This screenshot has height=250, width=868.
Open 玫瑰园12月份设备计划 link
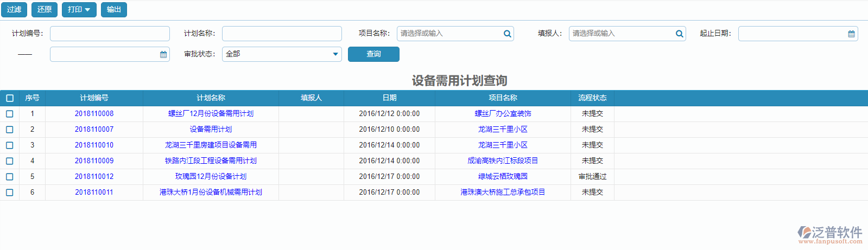click(211, 177)
